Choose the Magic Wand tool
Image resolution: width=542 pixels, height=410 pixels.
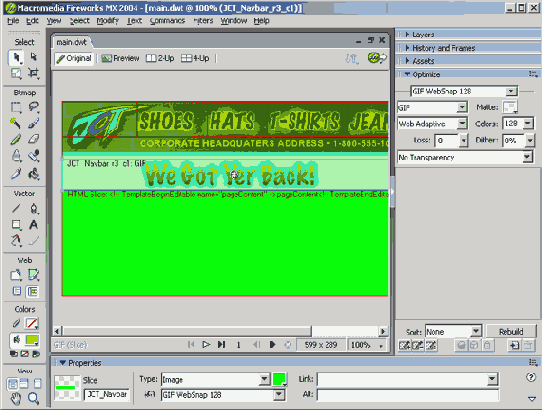click(x=15, y=123)
